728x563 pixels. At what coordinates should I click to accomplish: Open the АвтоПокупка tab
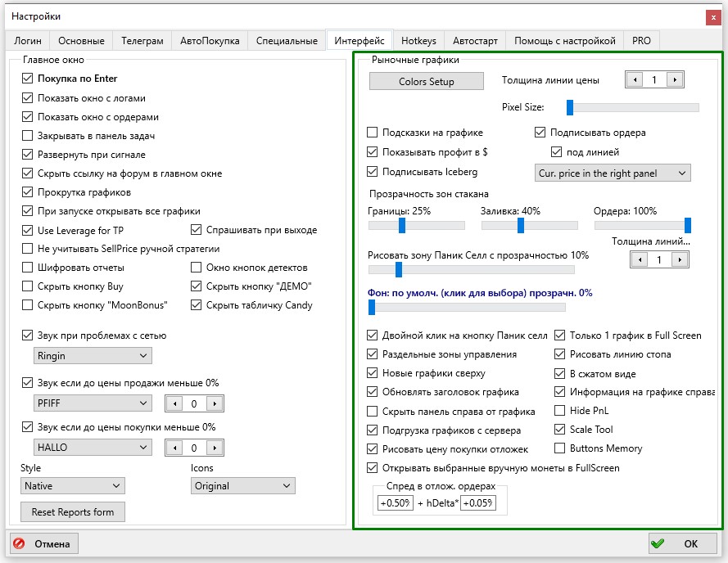point(210,41)
